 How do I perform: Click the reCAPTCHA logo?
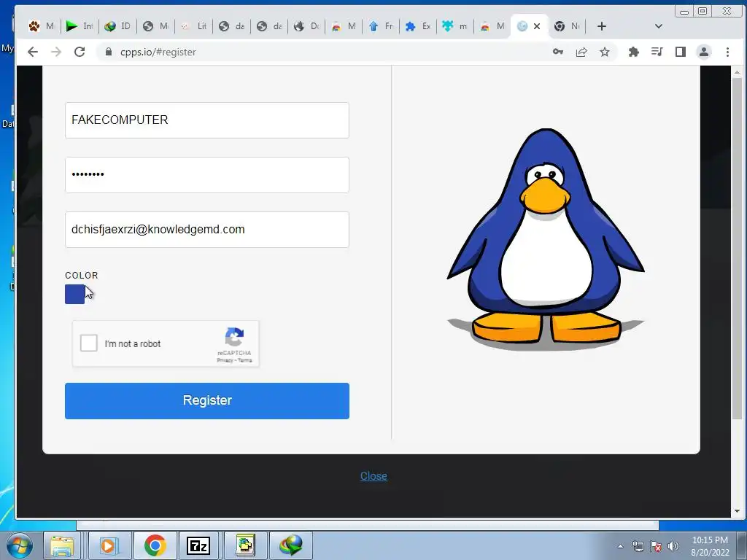pos(234,337)
